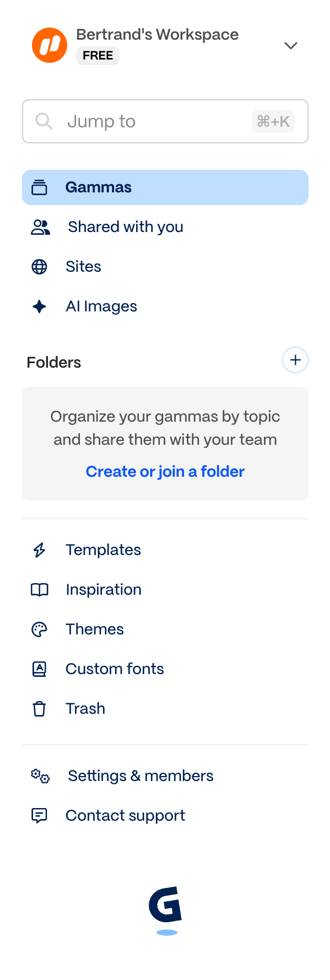The height and width of the screenshot is (980, 330).
Task: Open Inspiration via its open book icon
Action: (x=39, y=589)
